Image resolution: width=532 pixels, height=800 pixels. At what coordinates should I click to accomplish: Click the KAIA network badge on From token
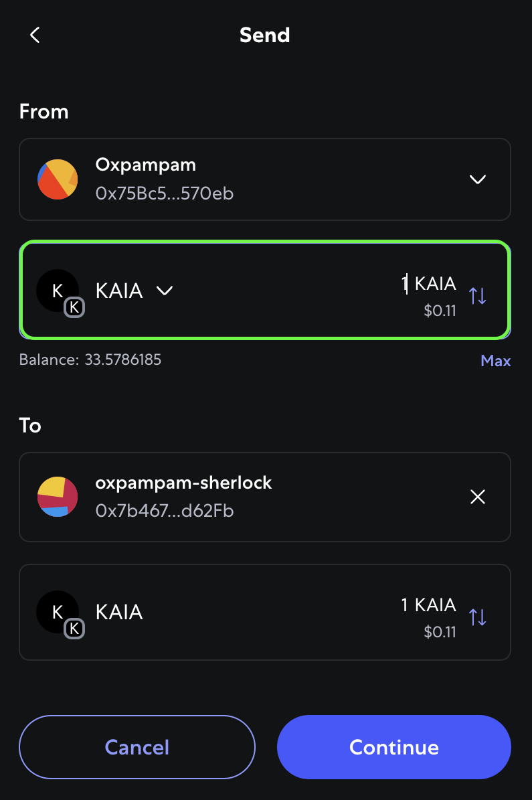click(74, 307)
